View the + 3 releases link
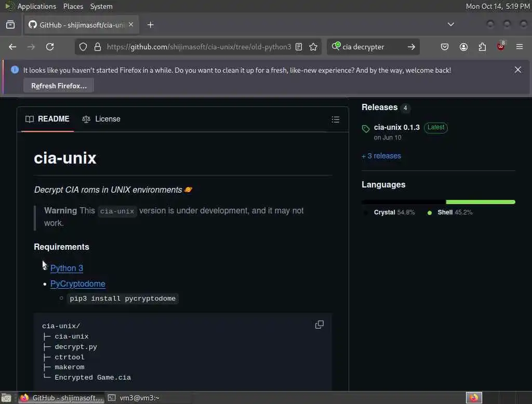This screenshot has width=532, height=404. pyautogui.click(x=381, y=156)
